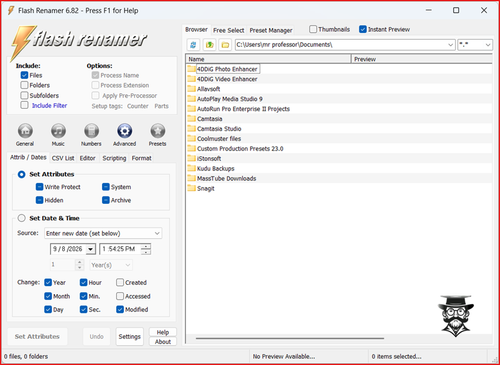Open the date picker calendar dropdown
Viewport: 500px width, 365px height.
90,249
